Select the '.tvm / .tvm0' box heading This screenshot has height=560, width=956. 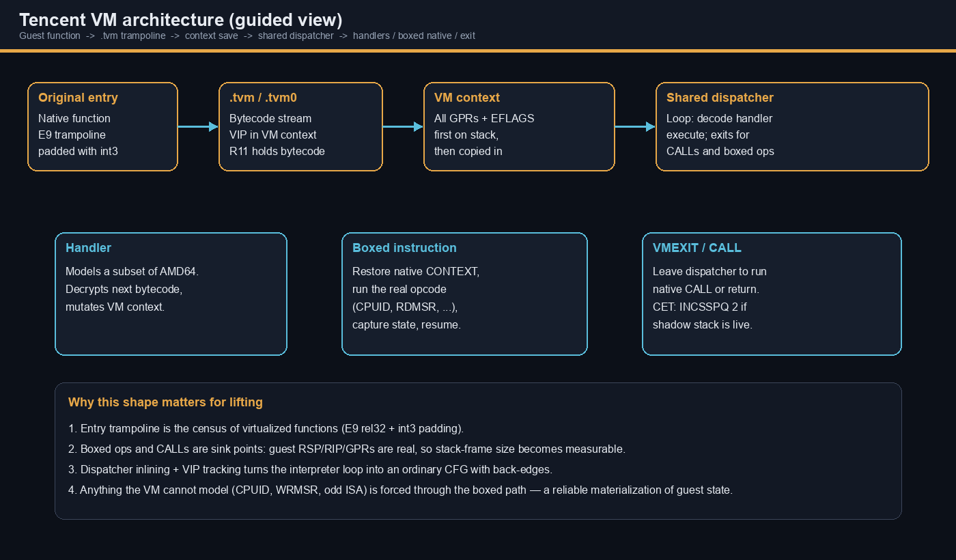tap(263, 98)
